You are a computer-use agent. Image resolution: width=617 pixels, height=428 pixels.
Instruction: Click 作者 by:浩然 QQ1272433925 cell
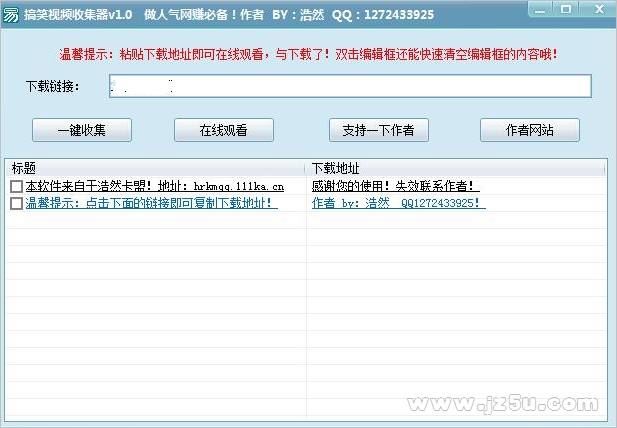coord(399,203)
